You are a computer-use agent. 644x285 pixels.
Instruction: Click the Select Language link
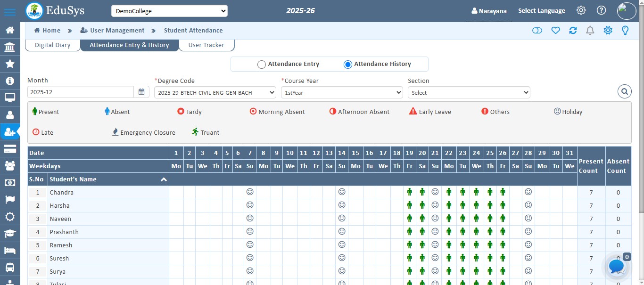point(541,11)
